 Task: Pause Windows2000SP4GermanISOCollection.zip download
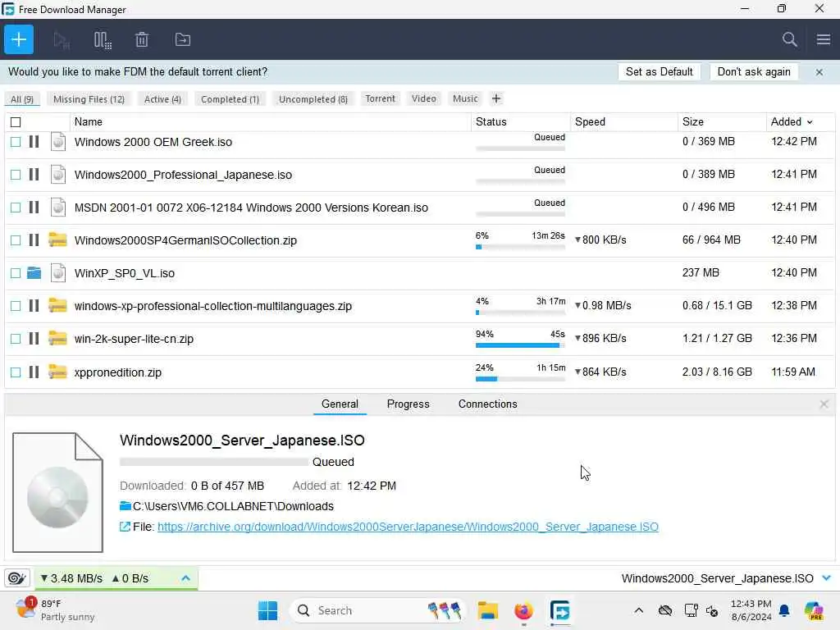(x=34, y=240)
